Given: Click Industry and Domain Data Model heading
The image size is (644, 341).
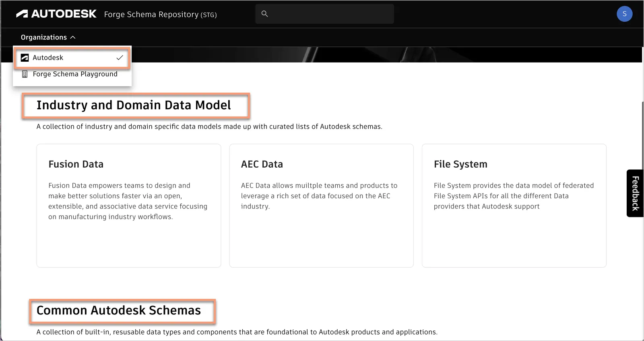Looking at the screenshot, I should point(134,105).
